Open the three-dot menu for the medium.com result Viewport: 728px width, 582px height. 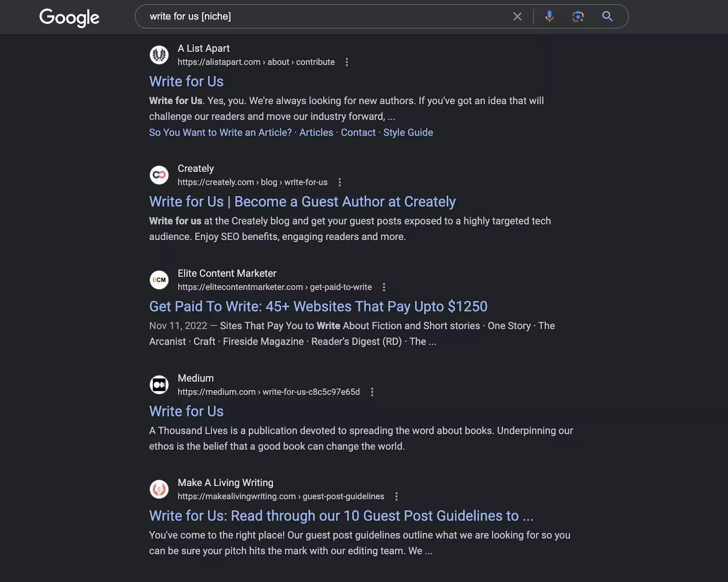coord(372,392)
